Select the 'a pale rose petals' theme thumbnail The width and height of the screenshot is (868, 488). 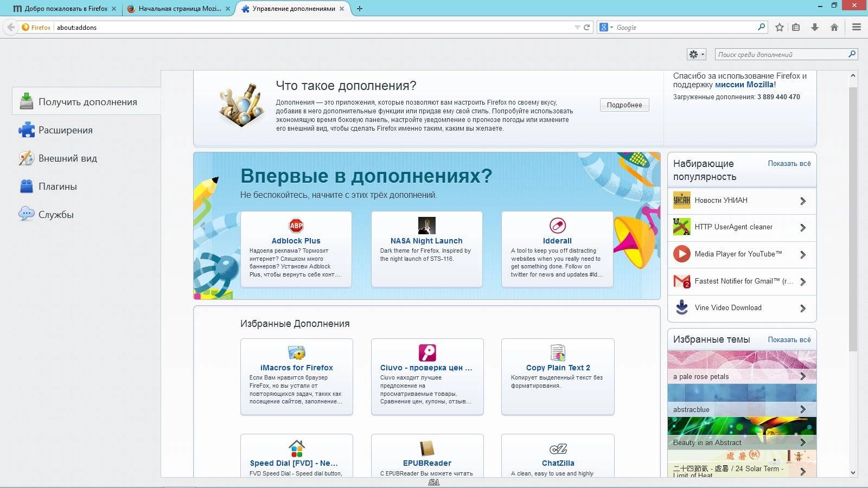742,367
